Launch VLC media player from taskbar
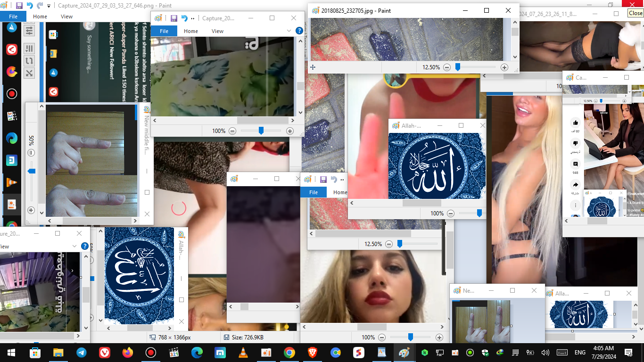Viewport: 644px width, 362px height. [x=243, y=353]
